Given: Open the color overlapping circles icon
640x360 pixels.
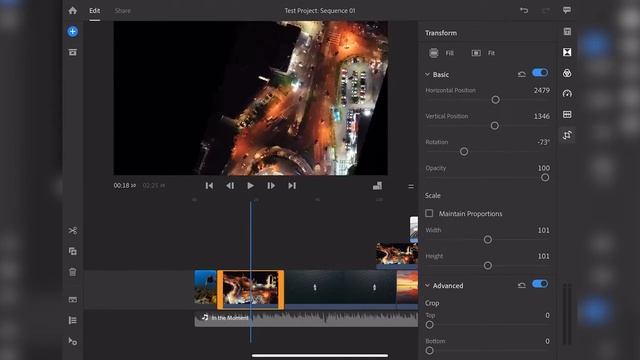Looking at the screenshot, I should (567, 73).
